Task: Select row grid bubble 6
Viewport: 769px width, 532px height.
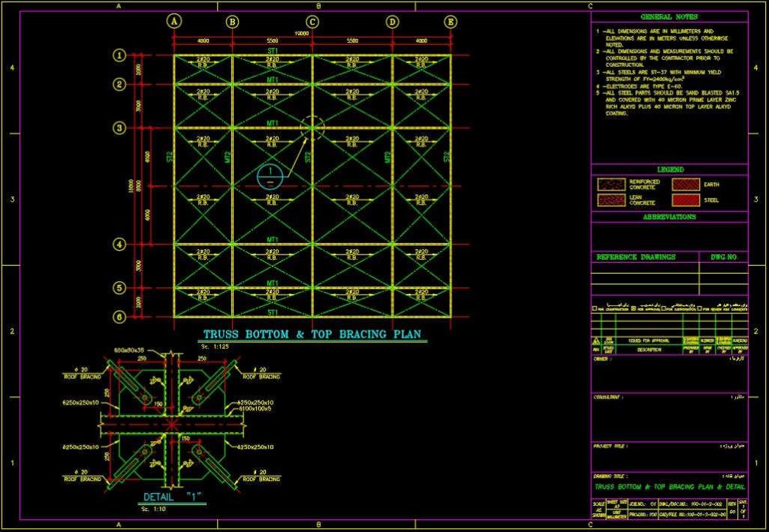Action: (119, 317)
